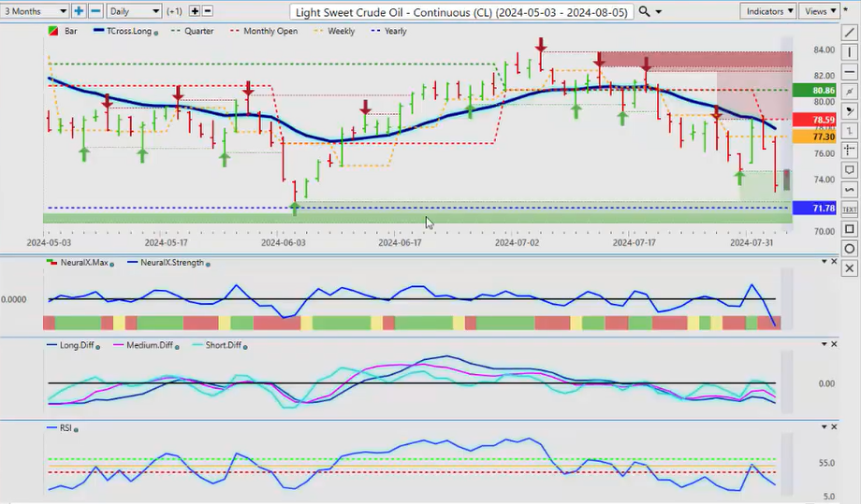The image size is (861, 504).
Task: Click the search magnifier beside symbol name
Action: click(645, 11)
